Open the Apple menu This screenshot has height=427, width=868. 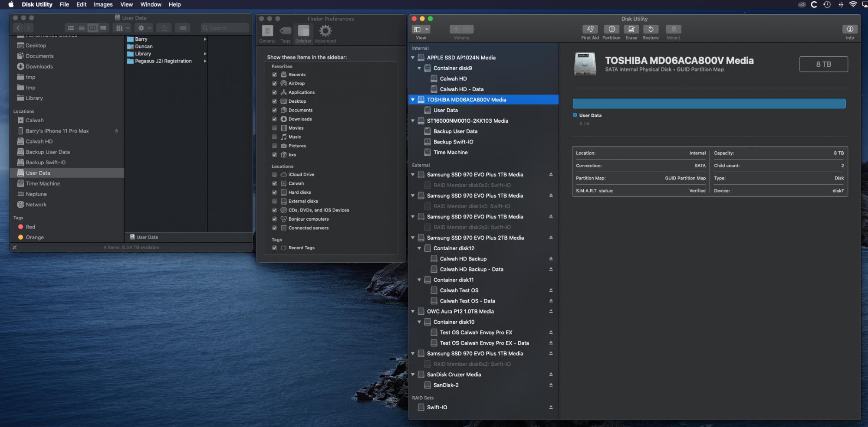11,4
